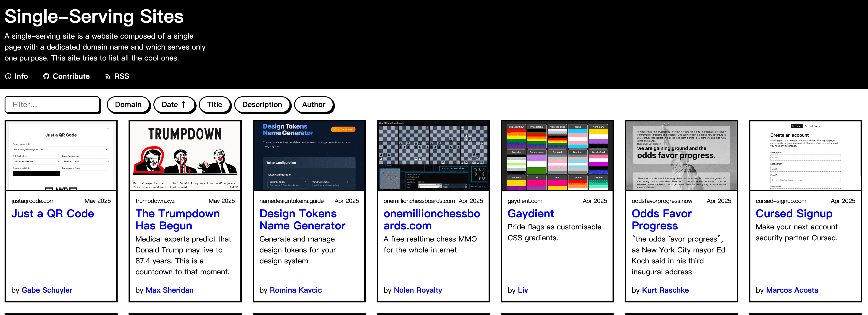Visit author Gabe Schuyler's link
The width and height of the screenshot is (868, 315).
pos(47,290)
